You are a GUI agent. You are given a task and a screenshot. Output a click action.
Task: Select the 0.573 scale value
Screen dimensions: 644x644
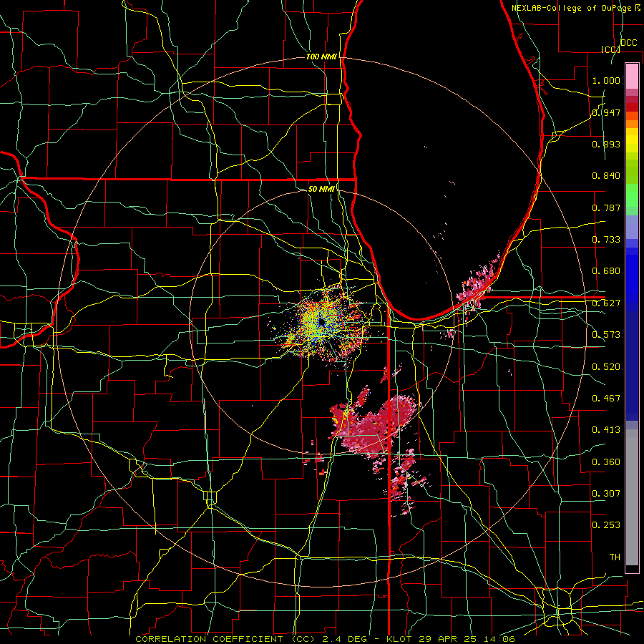point(606,335)
